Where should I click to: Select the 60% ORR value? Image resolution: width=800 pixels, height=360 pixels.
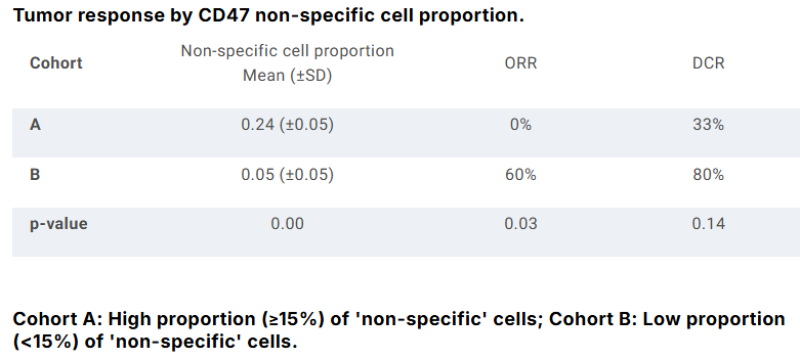click(x=520, y=174)
